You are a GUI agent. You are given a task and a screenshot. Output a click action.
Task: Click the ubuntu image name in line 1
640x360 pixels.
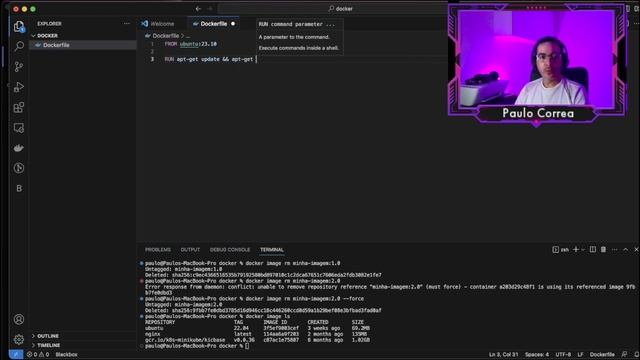189,44
